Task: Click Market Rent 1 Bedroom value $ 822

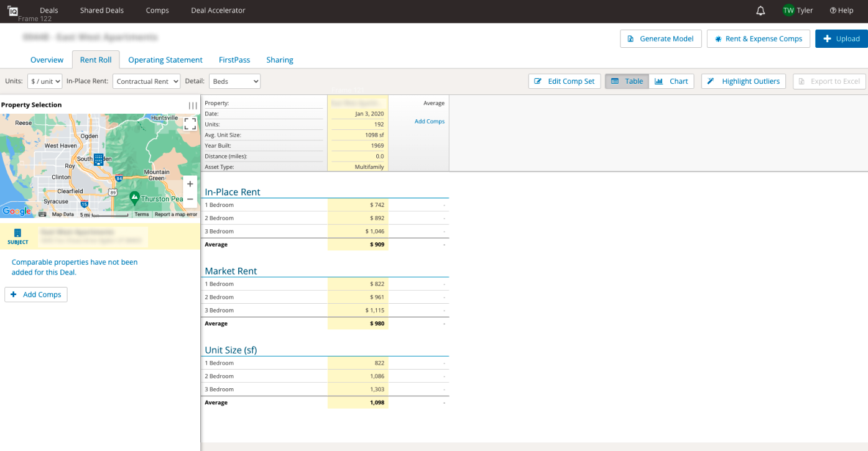Action: click(377, 284)
